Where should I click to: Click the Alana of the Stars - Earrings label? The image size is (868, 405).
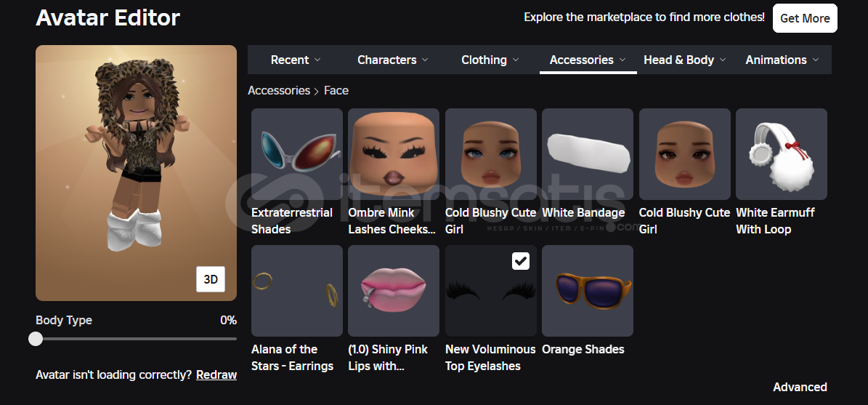[292, 358]
